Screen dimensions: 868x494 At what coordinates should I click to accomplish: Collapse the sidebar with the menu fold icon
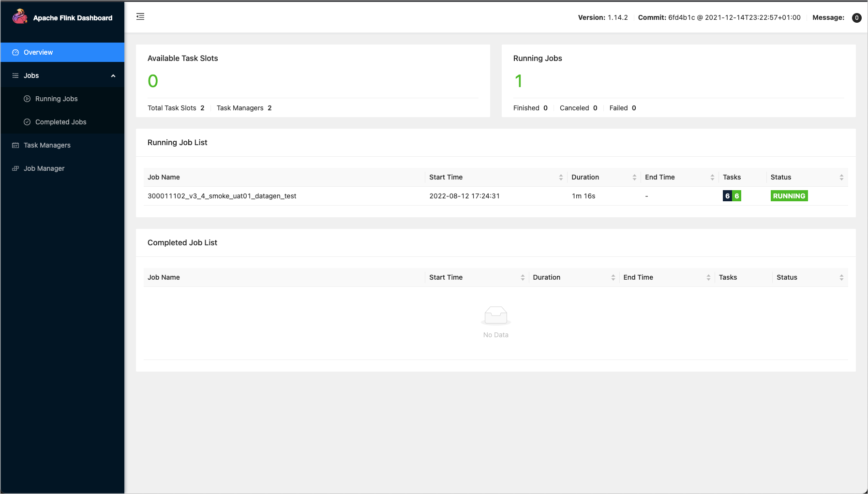pyautogui.click(x=140, y=17)
